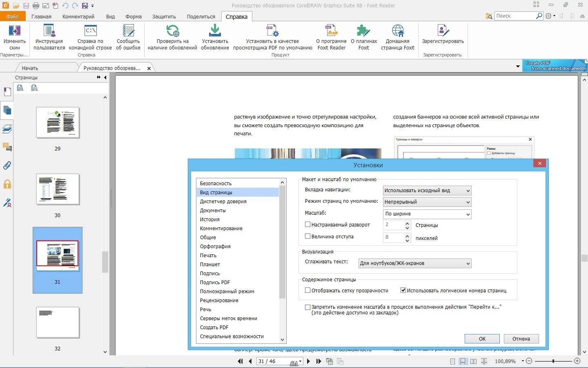Select Документы in the settings list
Screen dimensions: 588x368
pos(238,210)
